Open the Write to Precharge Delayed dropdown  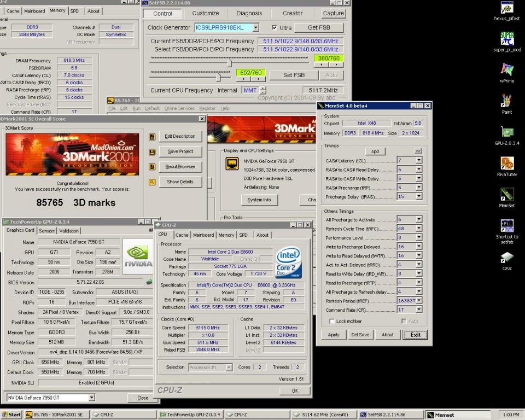coord(419,247)
